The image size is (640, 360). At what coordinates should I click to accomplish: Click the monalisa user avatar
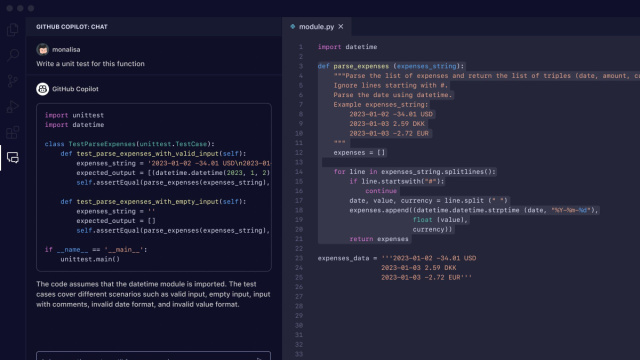(x=42, y=49)
